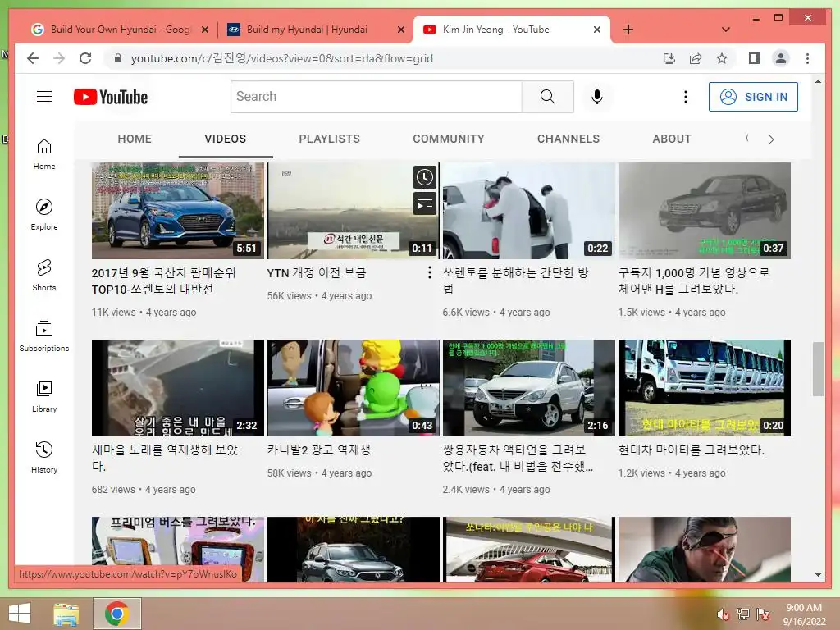The height and width of the screenshot is (630, 840).
Task: Click the Chrome taskbar icon
Action: [116, 614]
